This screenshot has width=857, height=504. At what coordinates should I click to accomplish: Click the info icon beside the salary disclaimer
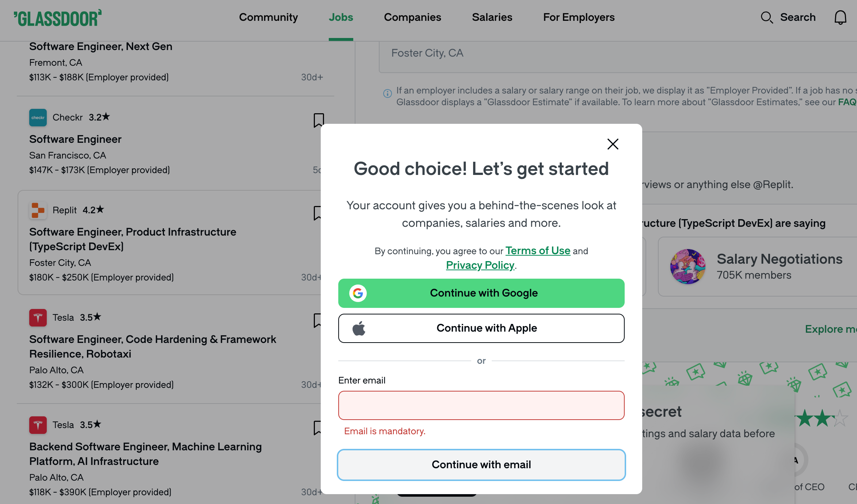click(x=387, y=94)
